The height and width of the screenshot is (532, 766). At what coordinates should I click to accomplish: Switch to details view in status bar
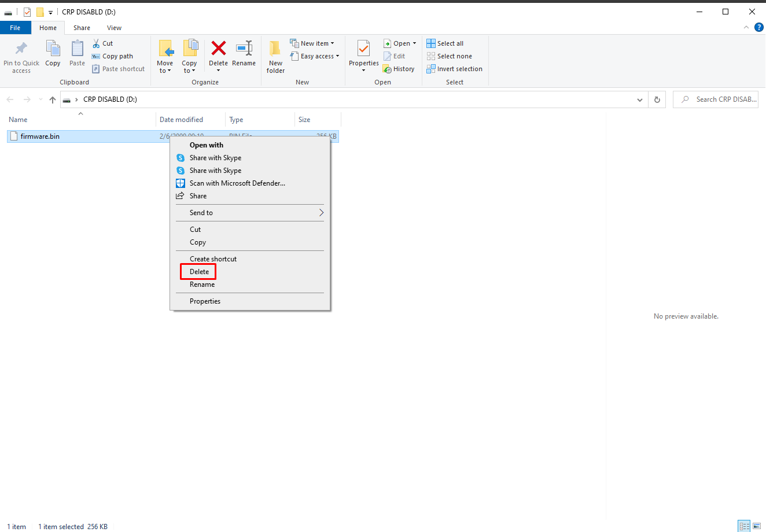point(744,526)
